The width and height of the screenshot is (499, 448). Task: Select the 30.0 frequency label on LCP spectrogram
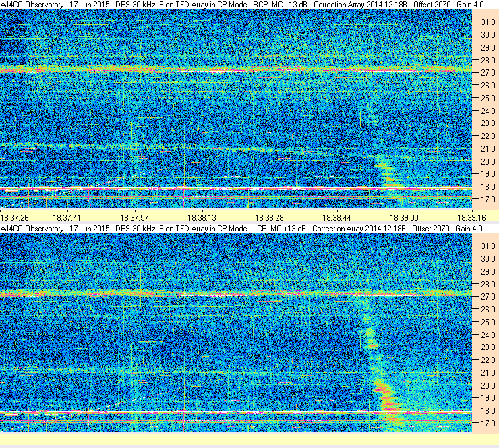click(x=488, y=259)
